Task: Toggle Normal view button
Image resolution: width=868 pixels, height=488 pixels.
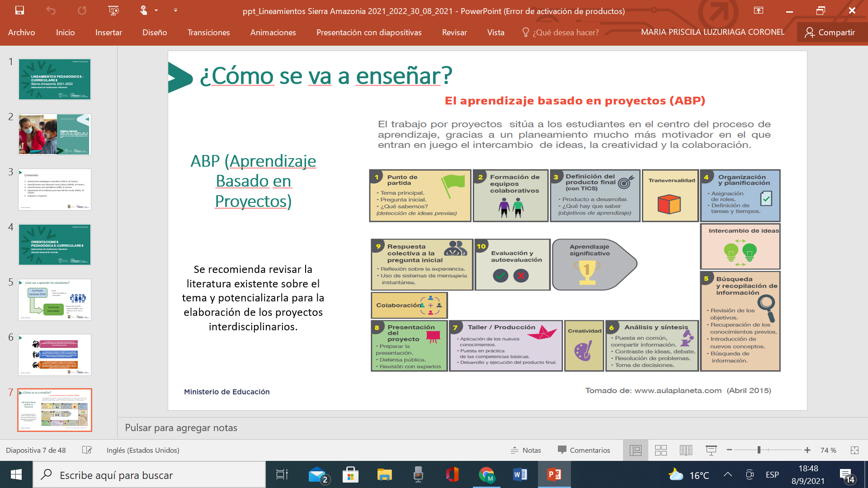Action: pyautogui.click(x=635, y=450)
